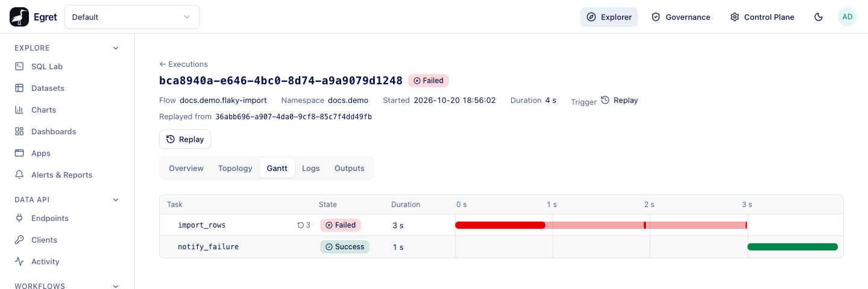Click the Endpoints plug icon
Screen dimensions: 868x289
(x=19, y=218)
